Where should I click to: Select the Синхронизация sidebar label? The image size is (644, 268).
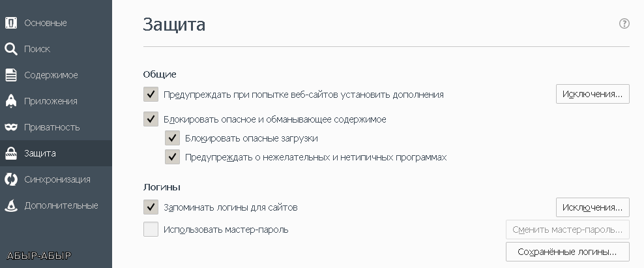pyautogui.click(x=57, y=179)
